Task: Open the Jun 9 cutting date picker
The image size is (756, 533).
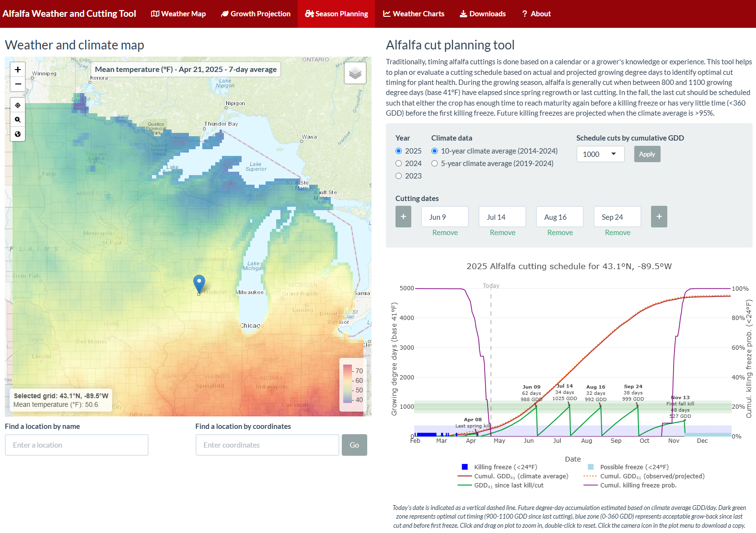Action: [x=444, y=217]
